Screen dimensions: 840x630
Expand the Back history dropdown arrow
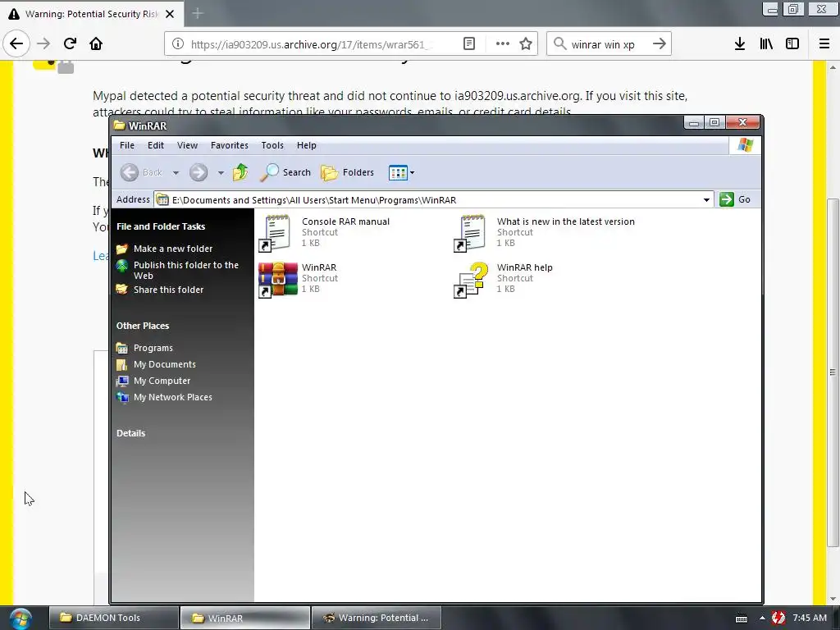(176, 172)
